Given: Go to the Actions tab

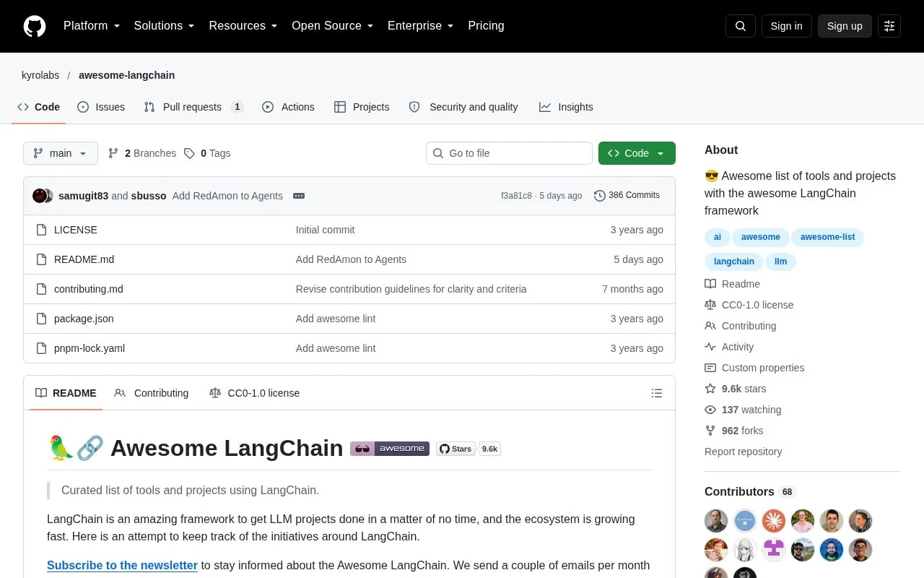Looking at the screenshot, I should pos(288,107).
